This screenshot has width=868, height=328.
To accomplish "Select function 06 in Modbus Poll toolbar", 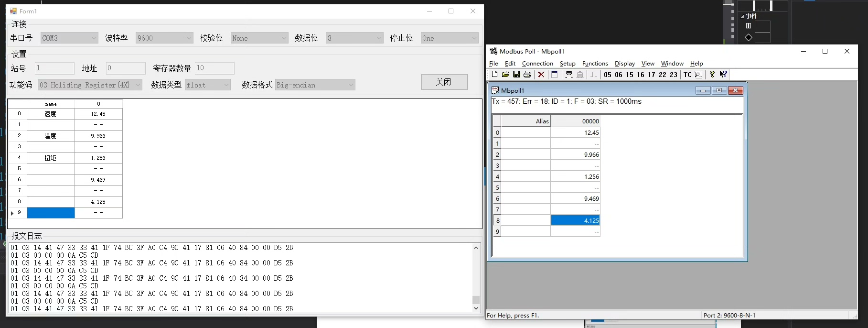I will tap(619, 75).
